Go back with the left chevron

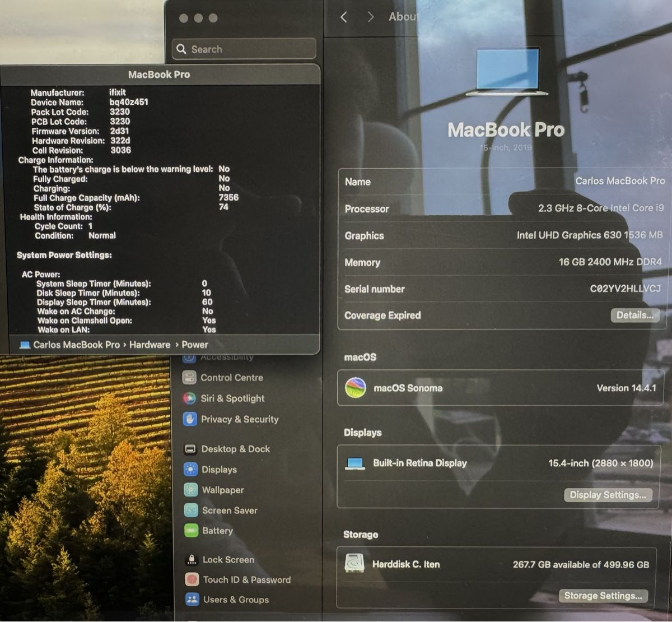pos(344,17)
